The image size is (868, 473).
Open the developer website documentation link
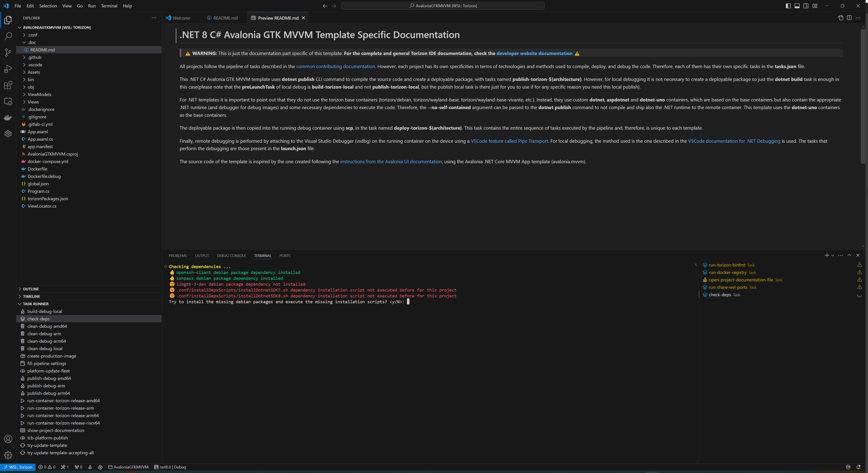(x=534, y=53)
